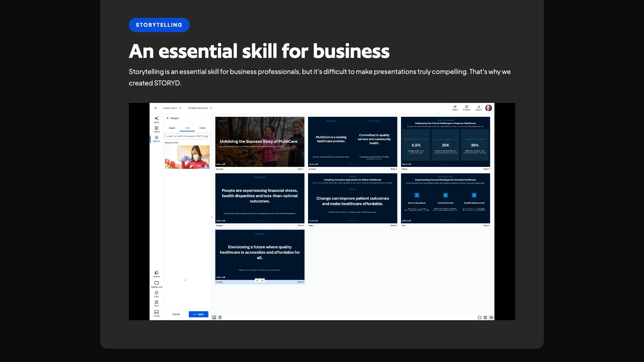Switch to the Search tab
This screenshot has width=644, height=362.
[172, 128]
